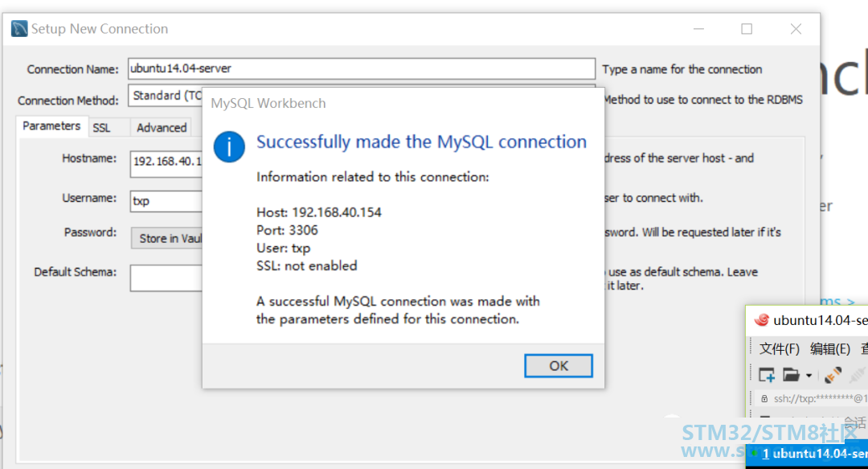868x469 pixels.
Task: Click the Xshell new session icon
Action: 767,376
